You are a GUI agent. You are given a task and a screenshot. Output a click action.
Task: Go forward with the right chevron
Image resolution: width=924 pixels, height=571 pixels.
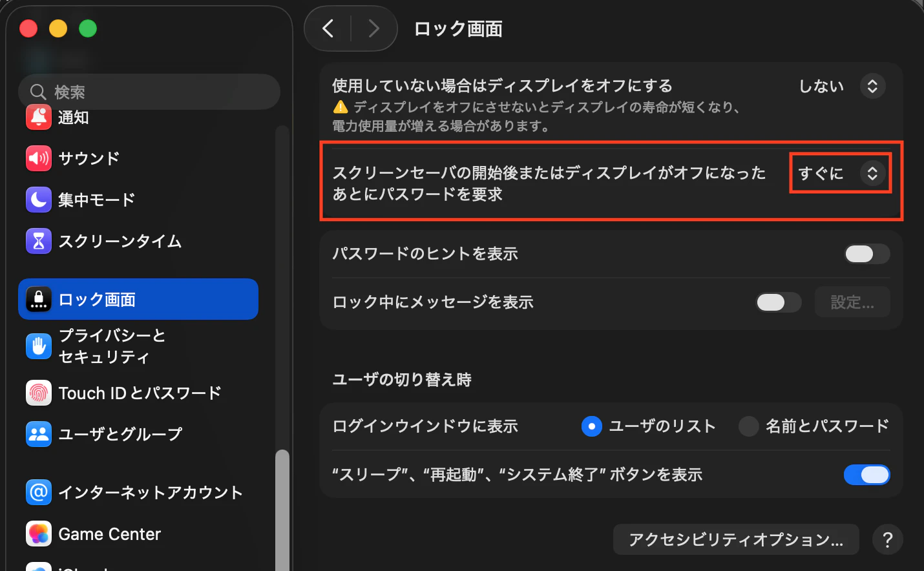373,28
